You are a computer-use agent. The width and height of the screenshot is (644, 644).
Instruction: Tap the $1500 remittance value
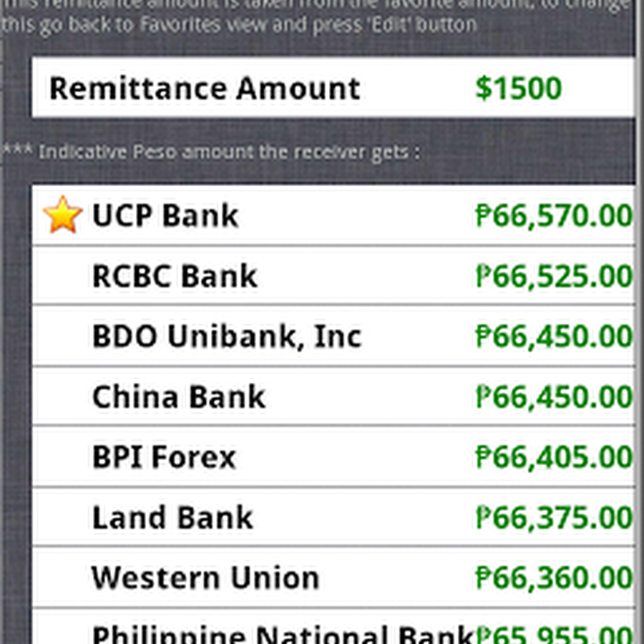click(519, 89)
